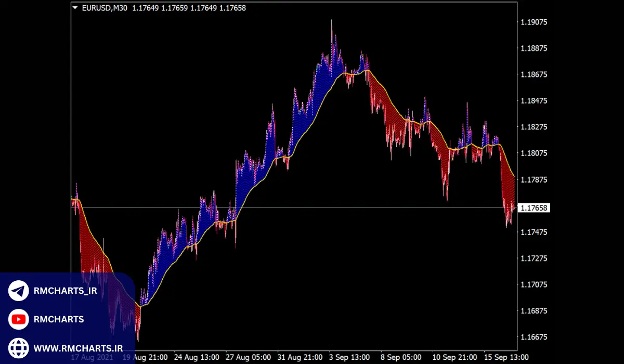Click the Telegram paper-plane icon
Image resolution: width=624 pixels, height=364 pixels.
[19, 291]
